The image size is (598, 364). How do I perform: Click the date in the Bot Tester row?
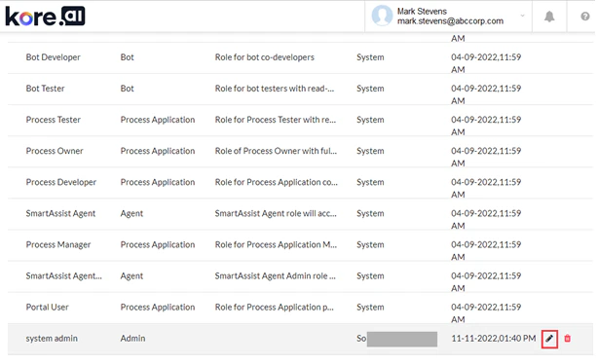486,94
